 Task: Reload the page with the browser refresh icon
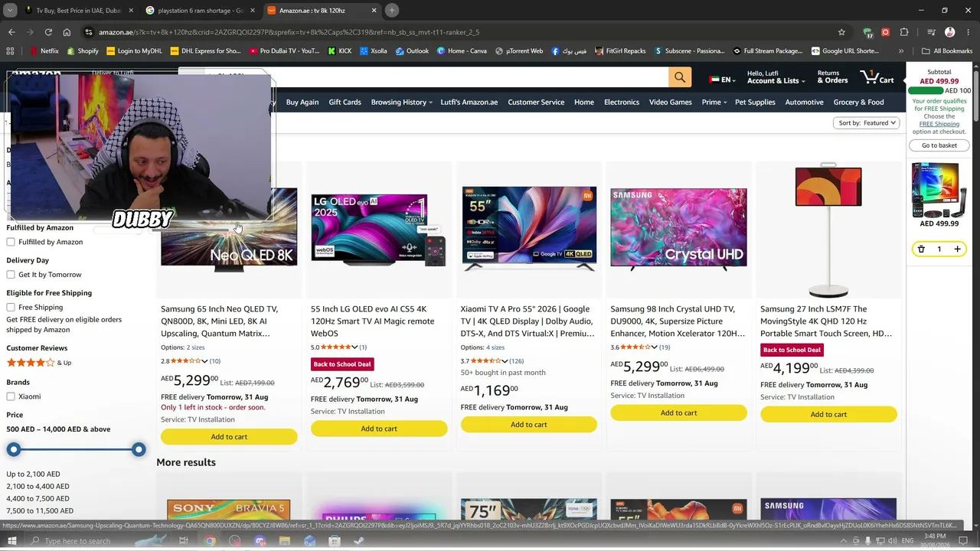48,32
